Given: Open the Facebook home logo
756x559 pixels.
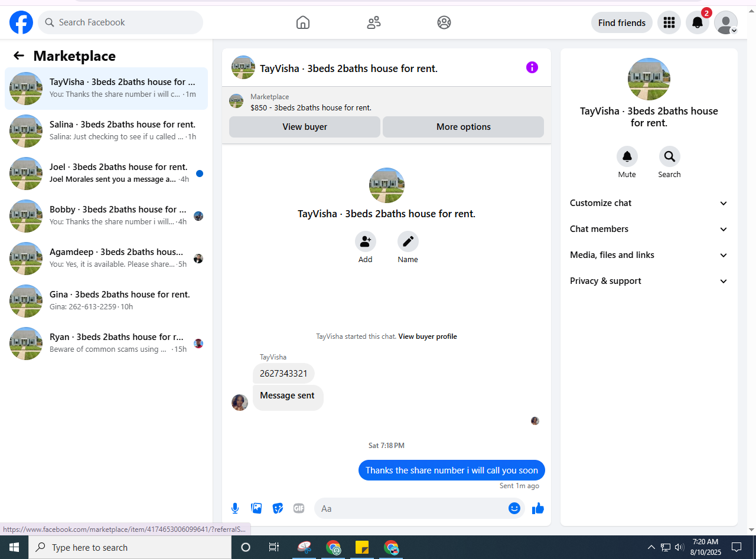Looking at the screenshot, I should [x=21, y=22].
